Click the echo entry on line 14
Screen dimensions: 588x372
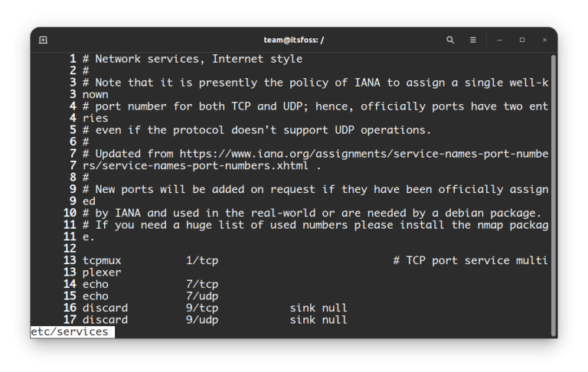[95, 284]
